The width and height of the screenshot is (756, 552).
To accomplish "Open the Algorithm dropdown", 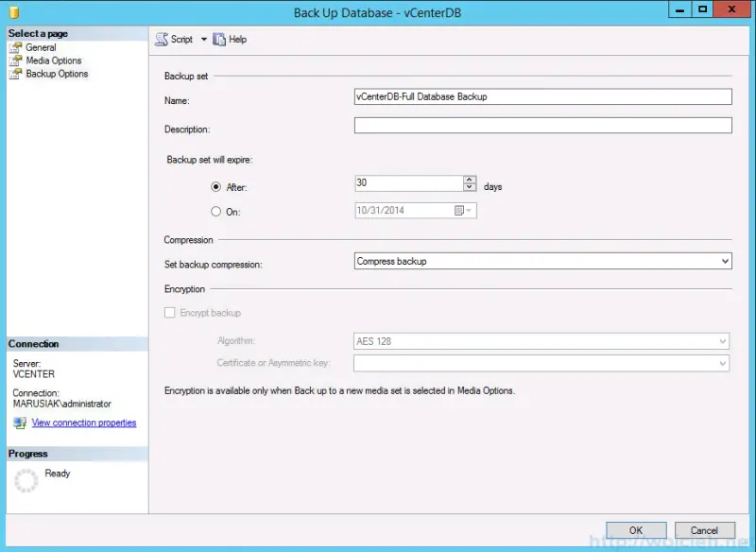I will pos(722,341).
